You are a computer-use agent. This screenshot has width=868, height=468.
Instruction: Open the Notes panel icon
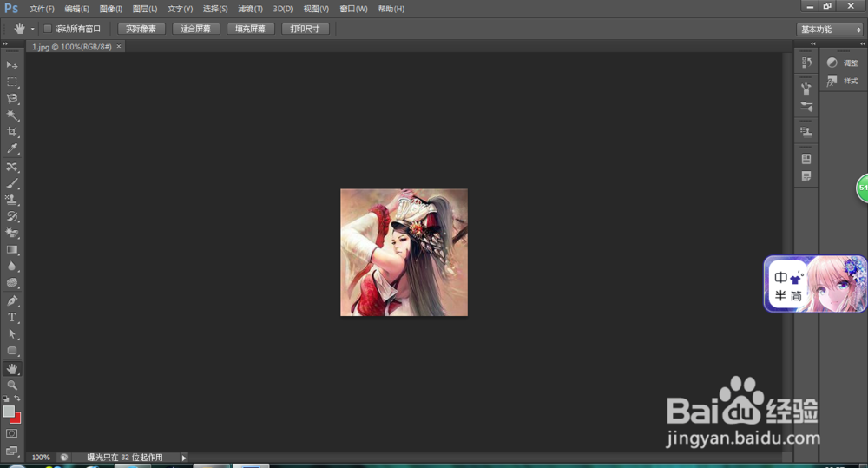click(x=806, y=176)
